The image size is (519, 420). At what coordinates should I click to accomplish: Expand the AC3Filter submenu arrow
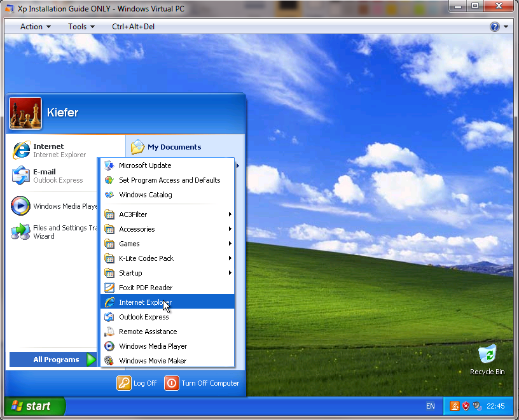tap(230, 214)
